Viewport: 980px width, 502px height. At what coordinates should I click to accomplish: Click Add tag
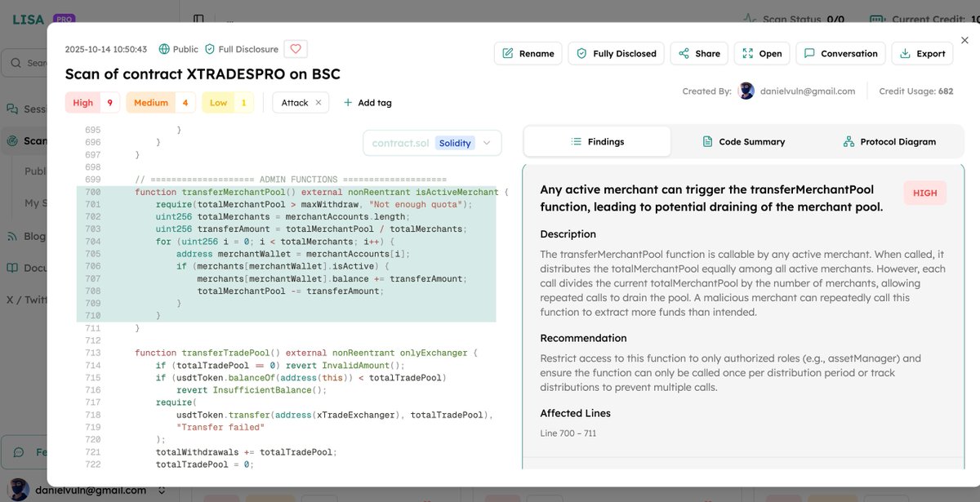pyautogui.click(x=367, y=103)
